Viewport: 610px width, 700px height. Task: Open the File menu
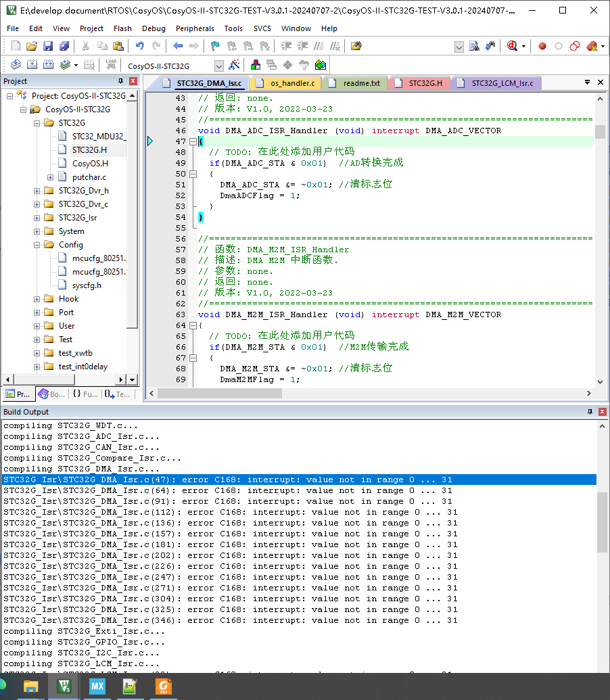click(x=13, y=28)
